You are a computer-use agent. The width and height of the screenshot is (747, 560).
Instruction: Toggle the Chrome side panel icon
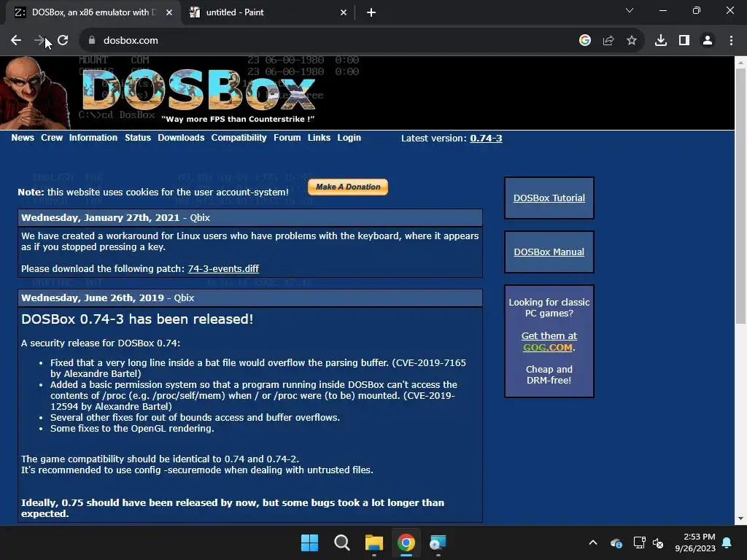pos(684,41)
